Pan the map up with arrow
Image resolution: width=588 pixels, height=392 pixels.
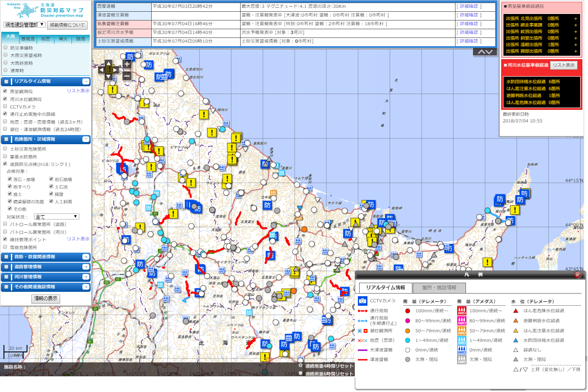click(x=109, y=63)
